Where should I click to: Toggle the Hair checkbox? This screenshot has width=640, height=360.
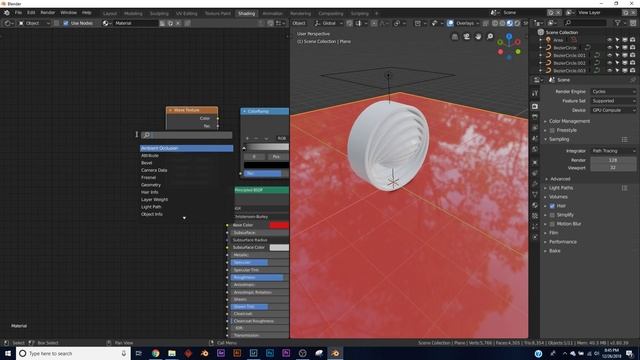(x=552, y=206)
